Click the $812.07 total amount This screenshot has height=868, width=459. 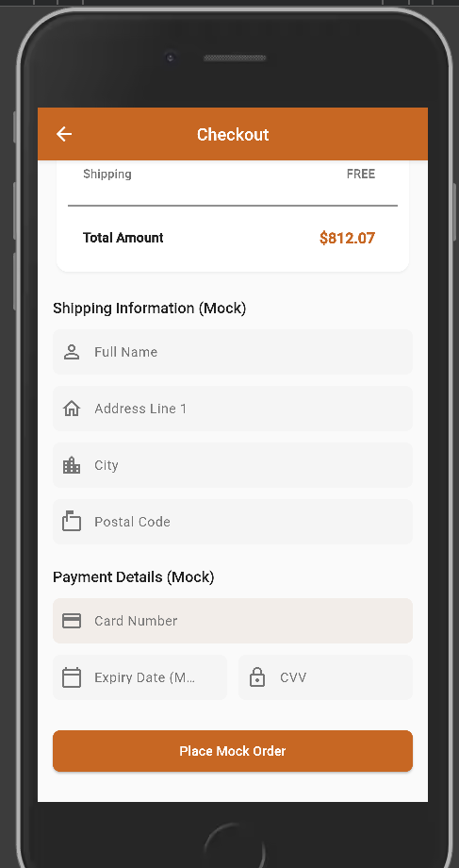(x=347, y=238)
